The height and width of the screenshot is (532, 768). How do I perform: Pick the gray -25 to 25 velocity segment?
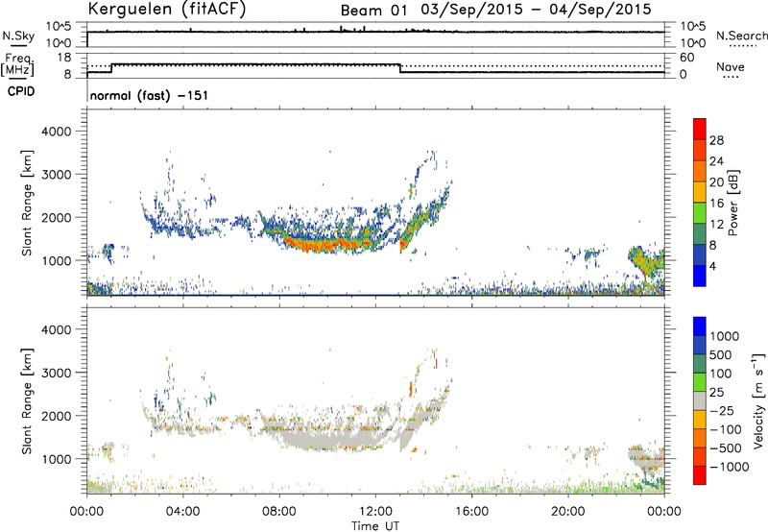(x=700, y=400)
